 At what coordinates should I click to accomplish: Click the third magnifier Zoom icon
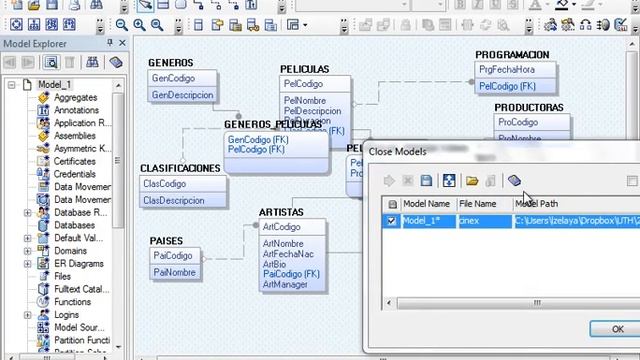pos(157,25)
